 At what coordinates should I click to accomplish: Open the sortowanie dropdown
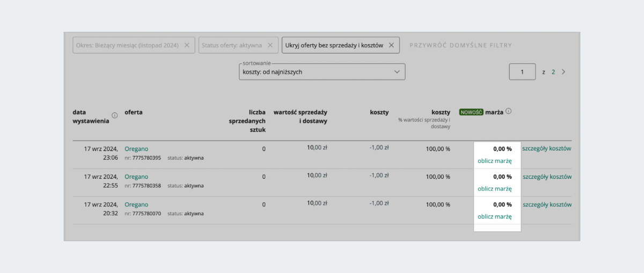click(x=322, y=72)
